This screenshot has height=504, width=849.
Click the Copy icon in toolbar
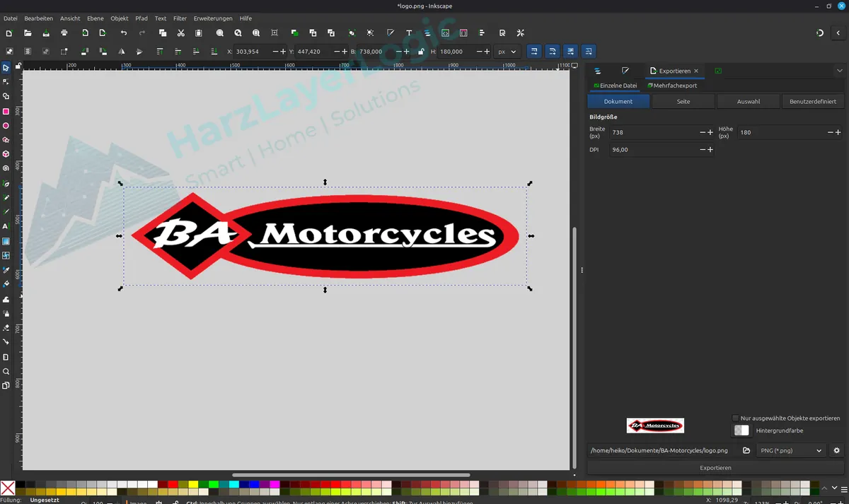(162, 33)
